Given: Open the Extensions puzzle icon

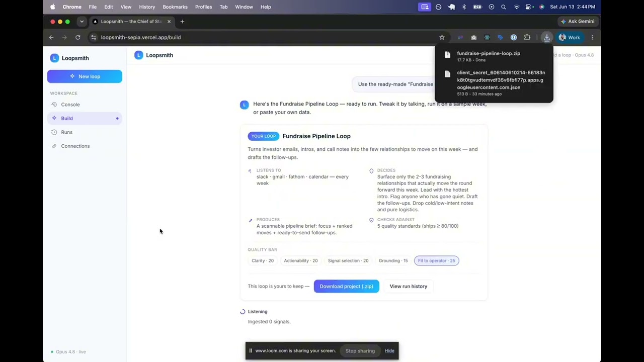Looking at the screenshot, I should click(527, 37).
